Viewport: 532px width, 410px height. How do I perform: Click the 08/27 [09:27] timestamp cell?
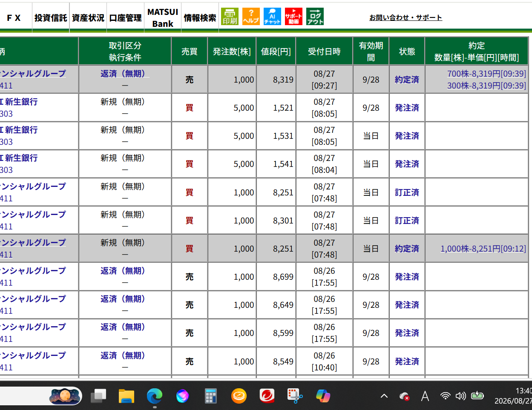click(x=324, y=80)
